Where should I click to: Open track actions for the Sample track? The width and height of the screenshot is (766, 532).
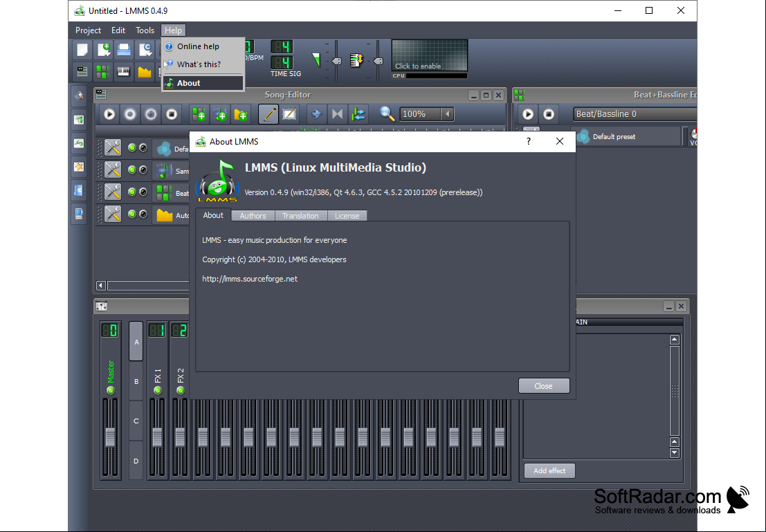pyautogui.click(x=113, y=169)
